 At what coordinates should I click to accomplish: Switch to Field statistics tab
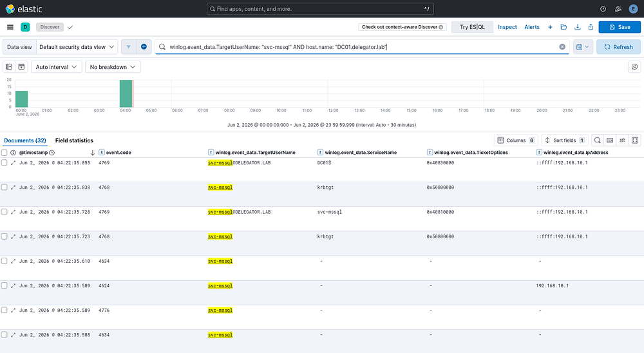74,140
